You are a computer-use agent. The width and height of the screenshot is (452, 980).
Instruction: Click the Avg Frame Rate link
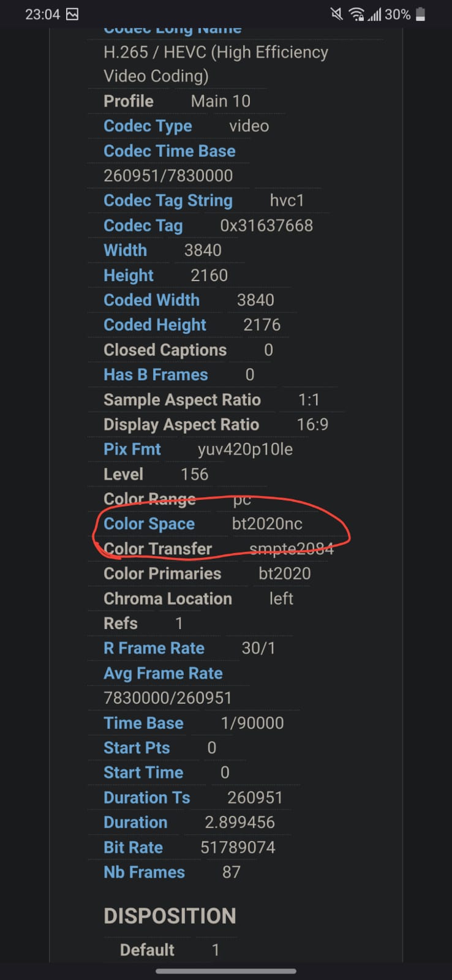[163, 673]
